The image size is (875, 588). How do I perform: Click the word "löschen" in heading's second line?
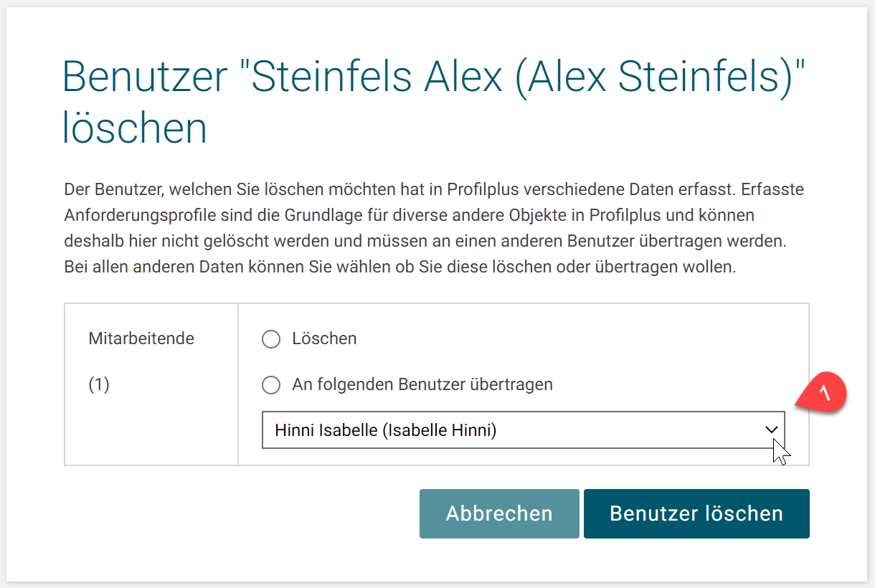click(x=135, y=129)
